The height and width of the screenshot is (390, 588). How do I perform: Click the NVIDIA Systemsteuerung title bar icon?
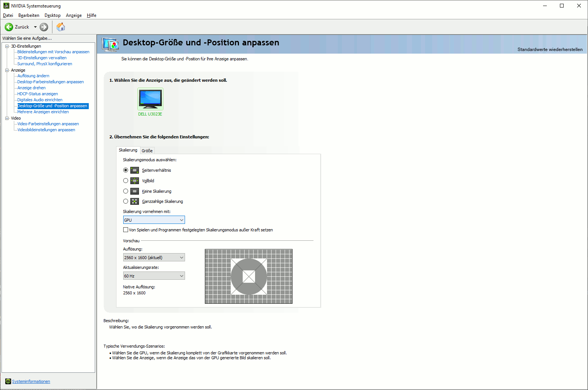(6, 6)
